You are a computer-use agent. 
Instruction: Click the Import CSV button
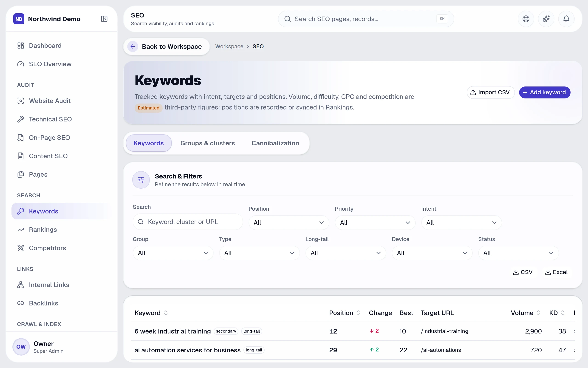point(490,92)
